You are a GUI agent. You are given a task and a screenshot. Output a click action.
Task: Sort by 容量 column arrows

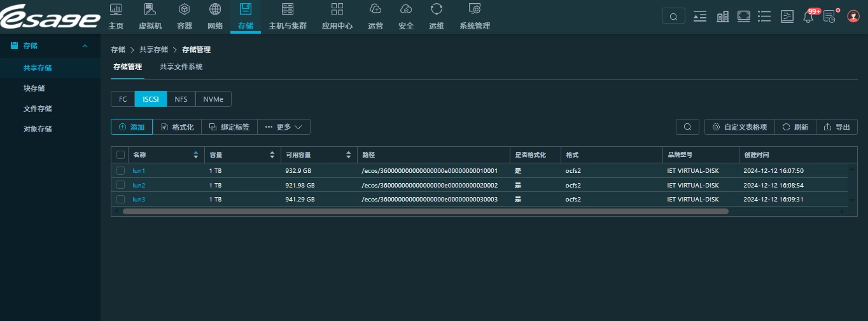272,155
